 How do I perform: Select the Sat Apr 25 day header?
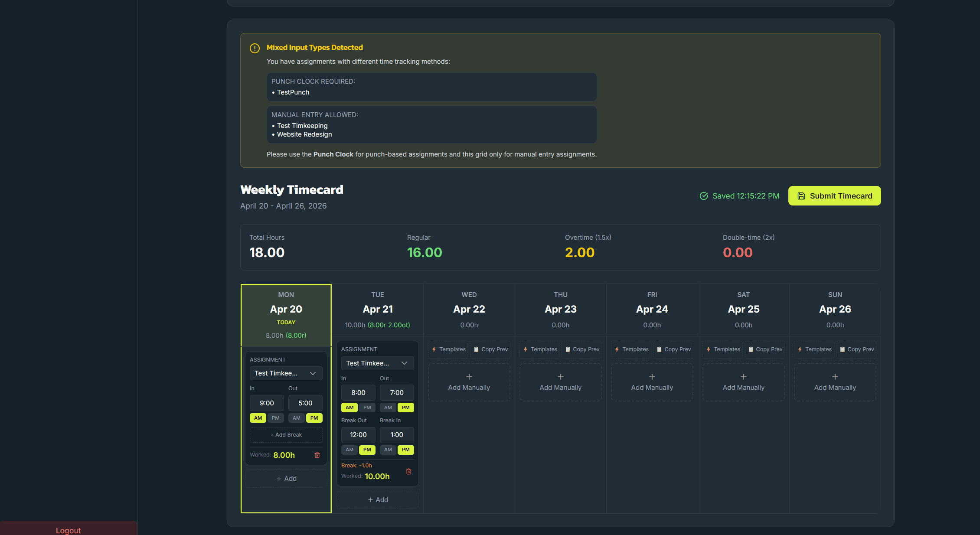744,310
